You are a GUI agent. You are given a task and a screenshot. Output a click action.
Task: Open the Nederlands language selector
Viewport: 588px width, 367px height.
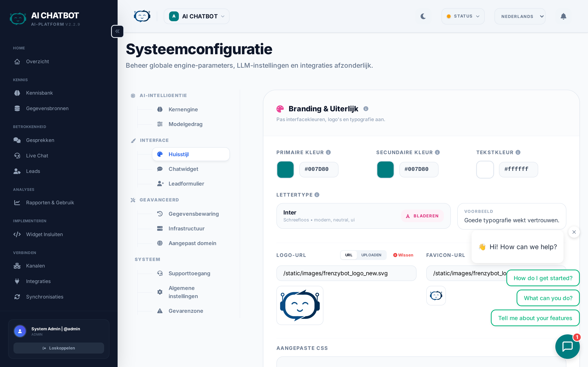[520, 16]
